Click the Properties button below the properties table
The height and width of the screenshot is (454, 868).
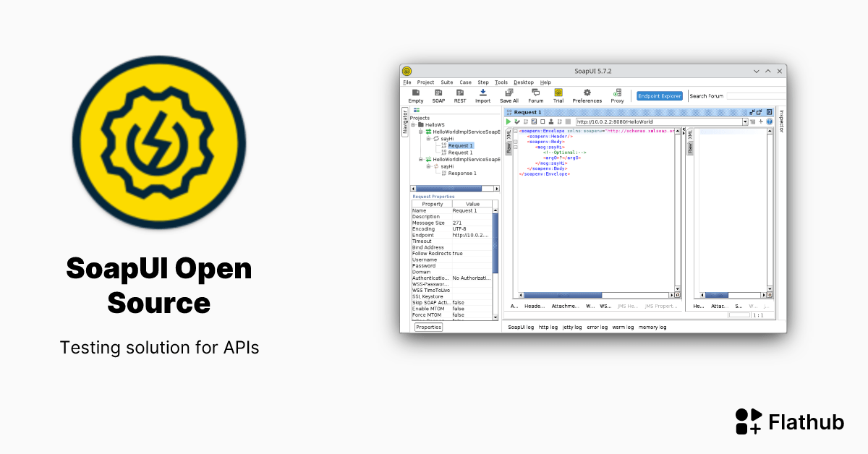pos(428,327)
